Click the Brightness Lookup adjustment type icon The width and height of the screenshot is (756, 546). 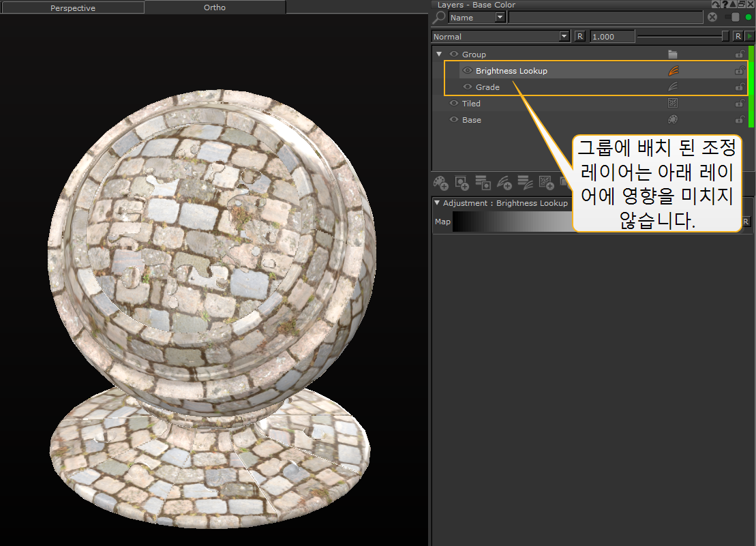pos(673,71)
